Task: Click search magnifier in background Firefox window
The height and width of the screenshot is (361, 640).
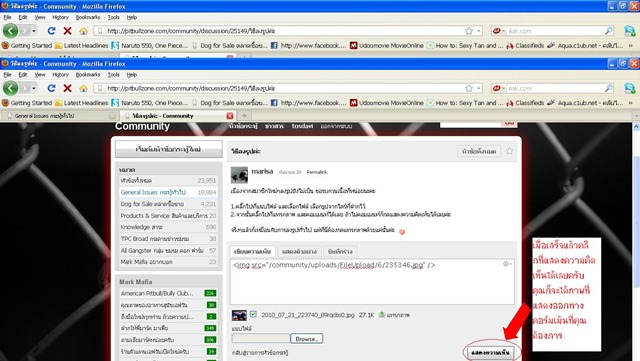Action: pos(609,31)
